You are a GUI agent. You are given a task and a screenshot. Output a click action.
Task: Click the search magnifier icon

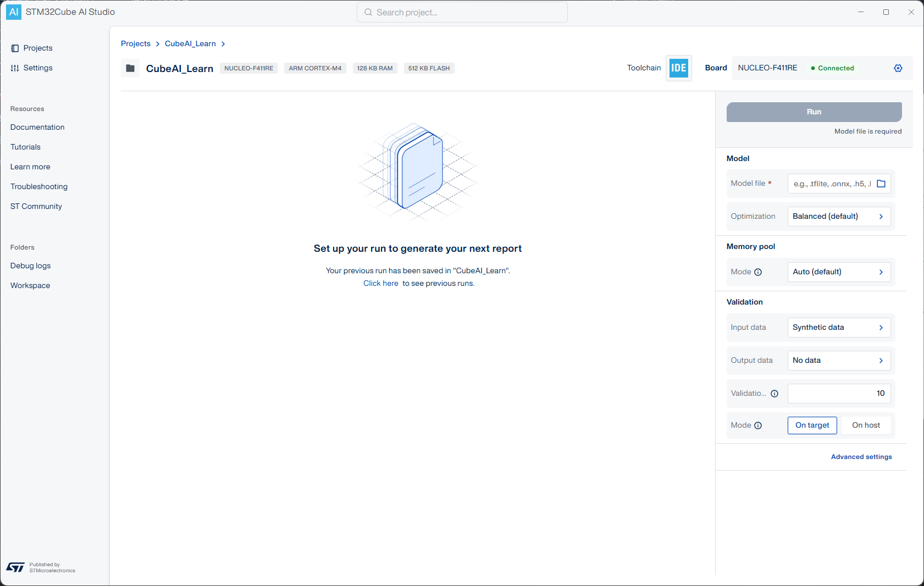tap(368, 12)
